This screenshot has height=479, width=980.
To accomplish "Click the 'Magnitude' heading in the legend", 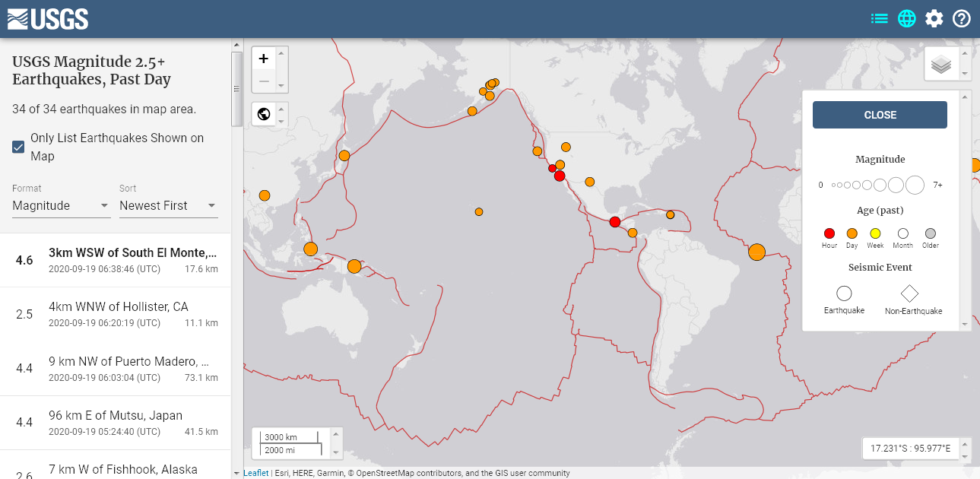I will click(x=880, y=160).
